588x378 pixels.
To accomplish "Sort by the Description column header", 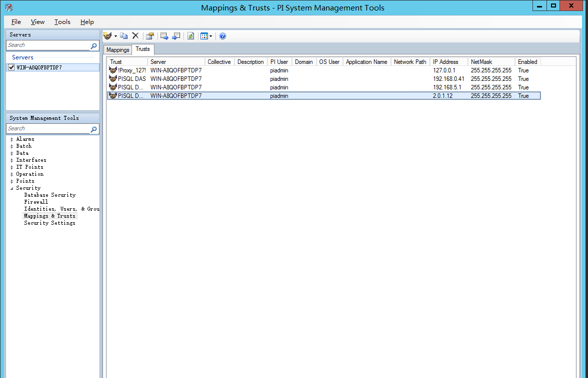I will (250, 62).
